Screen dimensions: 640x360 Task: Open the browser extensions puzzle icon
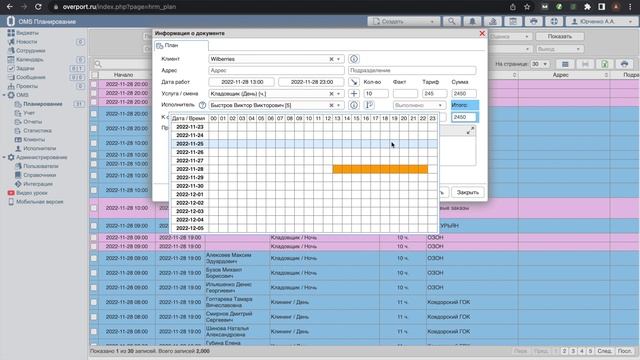pos(587,7)
